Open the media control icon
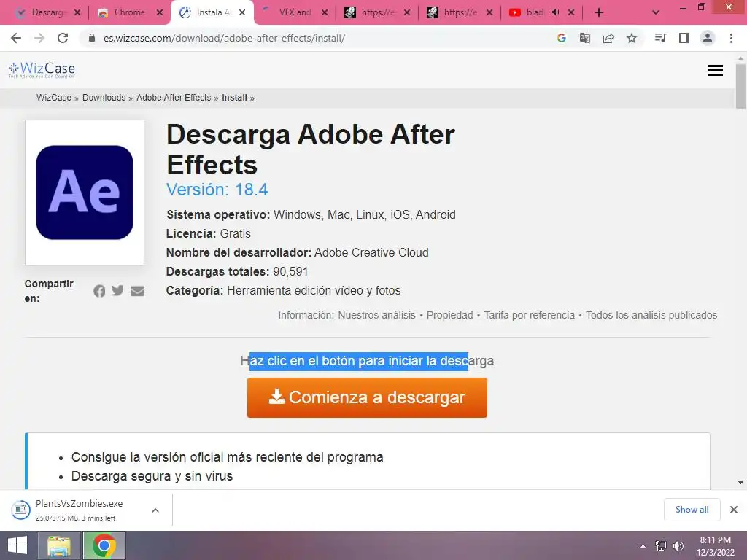747x560 pixels. [660, 38]
